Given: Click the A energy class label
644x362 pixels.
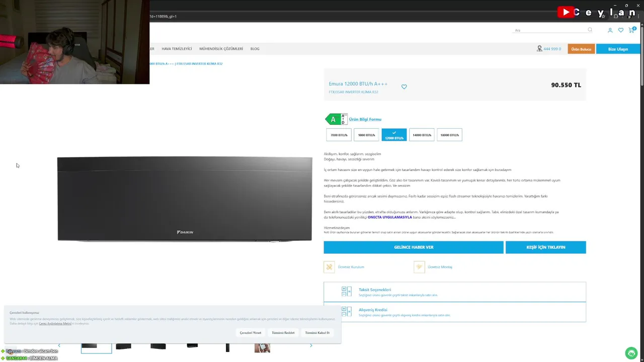Looking at the screenshot, I should 336,119.
